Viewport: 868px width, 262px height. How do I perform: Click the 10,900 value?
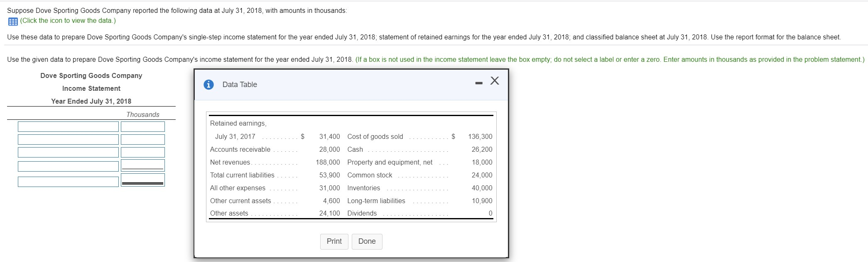(x=482, y=201)
